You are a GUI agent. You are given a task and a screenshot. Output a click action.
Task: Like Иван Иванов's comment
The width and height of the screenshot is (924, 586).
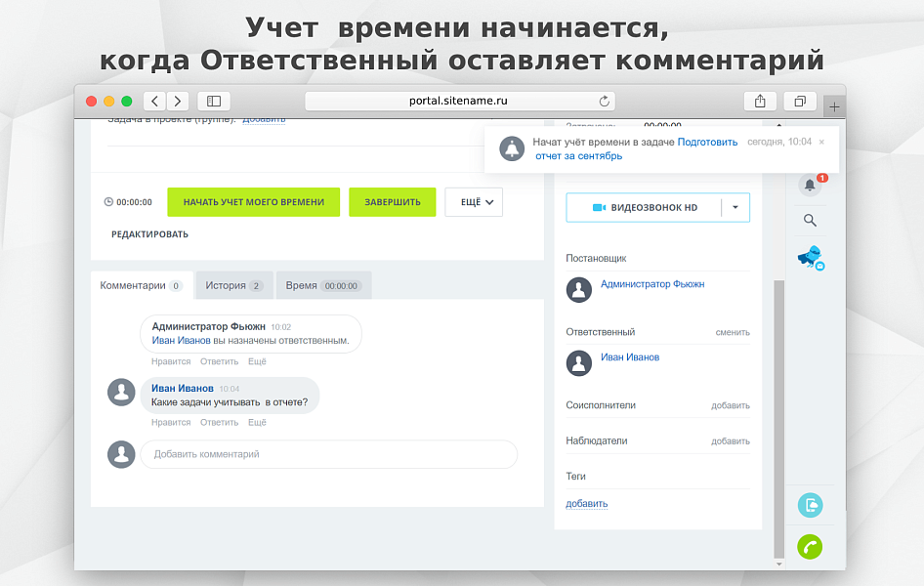click(170, 422)
